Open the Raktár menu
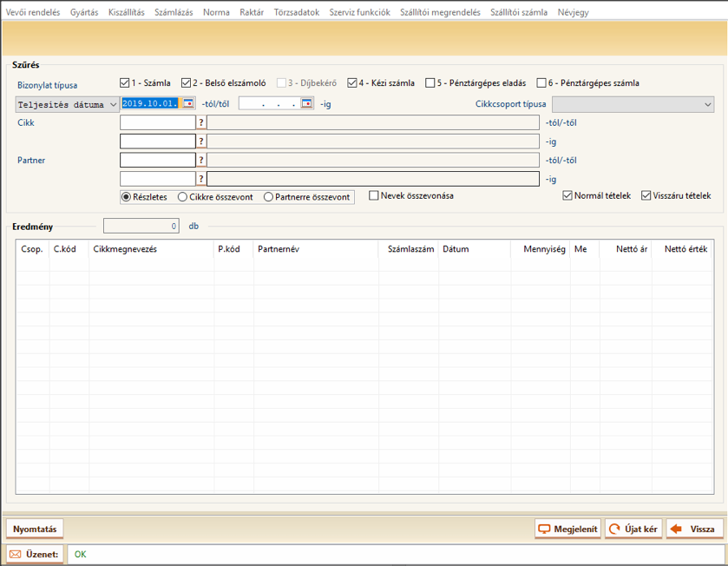The width and height of the screenshot is (728, 566). (x=252, y=12)
